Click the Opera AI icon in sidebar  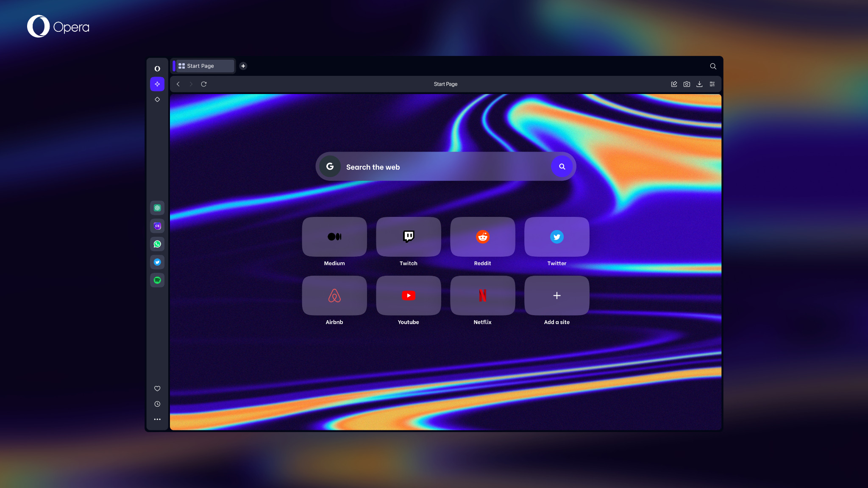[157, 84]
